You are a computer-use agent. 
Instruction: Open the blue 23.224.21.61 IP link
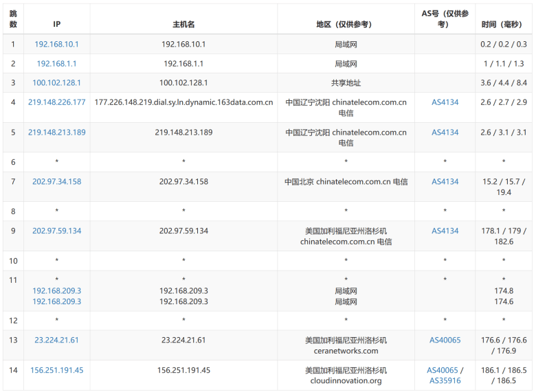tap(57, 340)
